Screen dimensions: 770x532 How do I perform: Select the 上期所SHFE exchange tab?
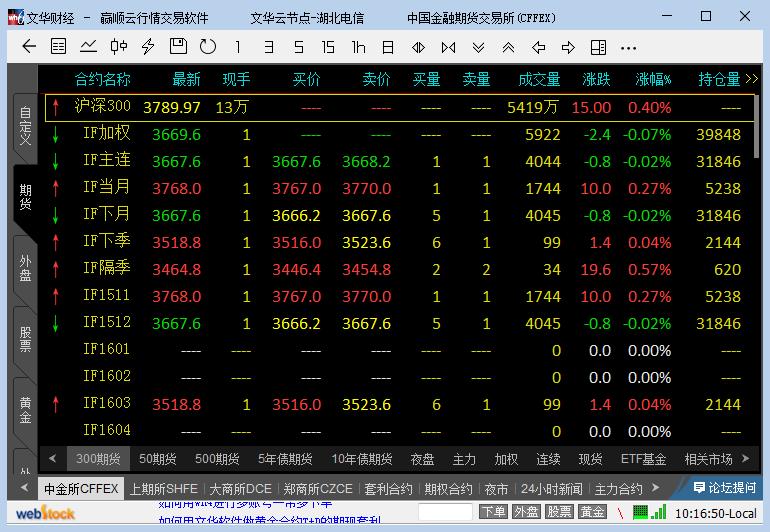pos(164,489)
